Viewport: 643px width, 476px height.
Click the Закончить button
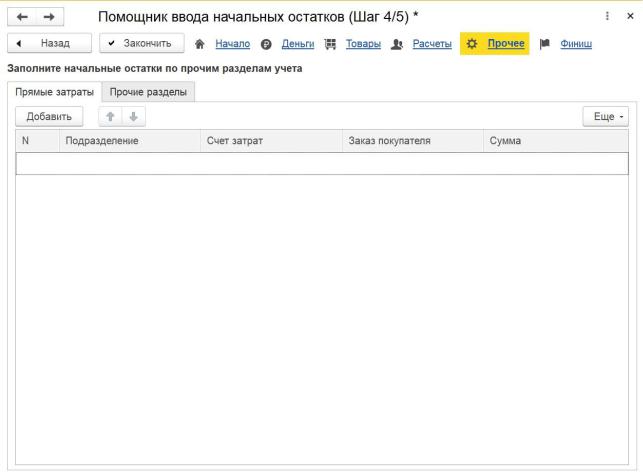click(142, 43)
